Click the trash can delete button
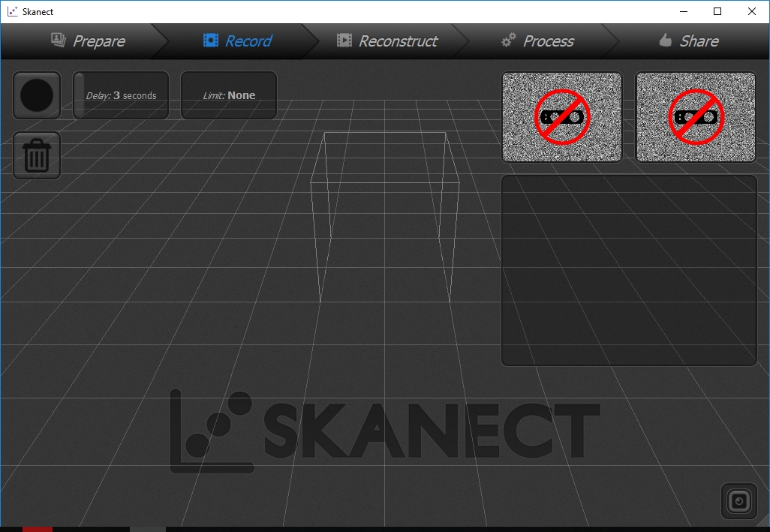Image resolution: width=770 pixels, height=532 pixels. click(x=37, y=155)
